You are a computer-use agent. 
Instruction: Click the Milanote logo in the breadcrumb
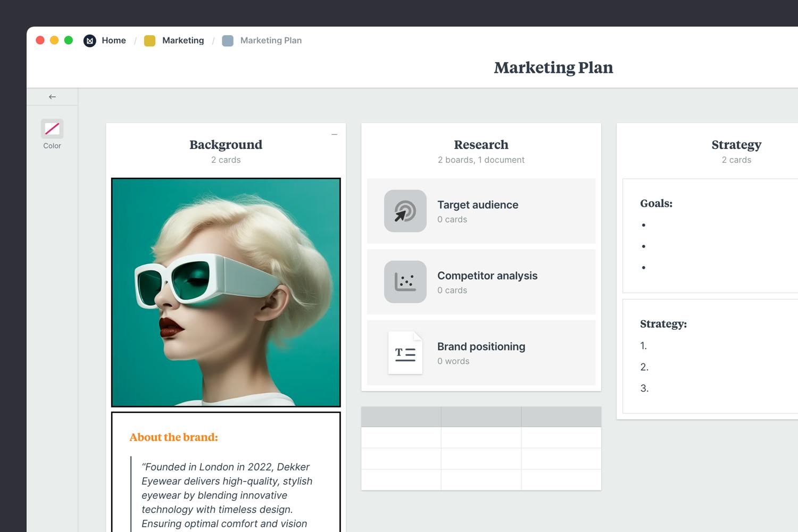[x=89, y=40]
